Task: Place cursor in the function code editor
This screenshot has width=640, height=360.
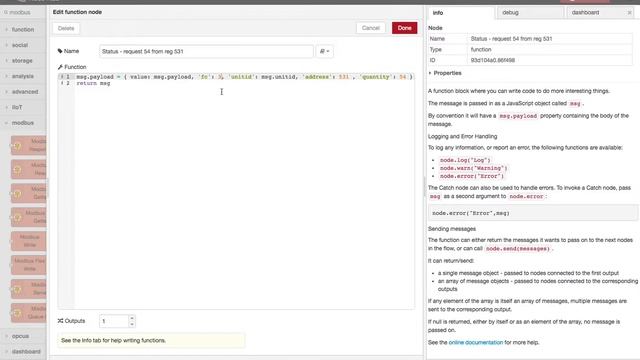Action: (244, 192)
